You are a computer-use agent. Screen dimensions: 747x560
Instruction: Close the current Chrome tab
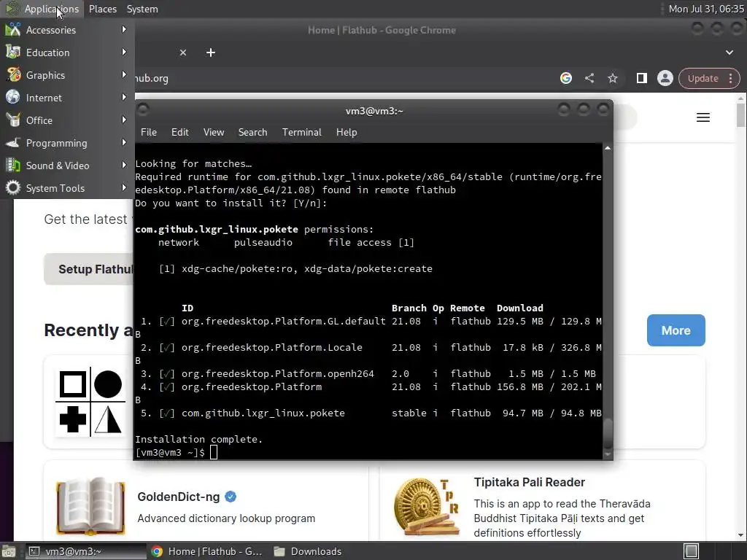(x=183, y=52)
